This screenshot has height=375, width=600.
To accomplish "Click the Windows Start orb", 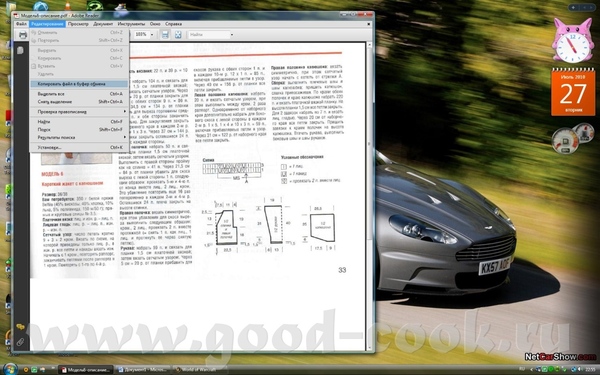I will click(x=10, y=369).
